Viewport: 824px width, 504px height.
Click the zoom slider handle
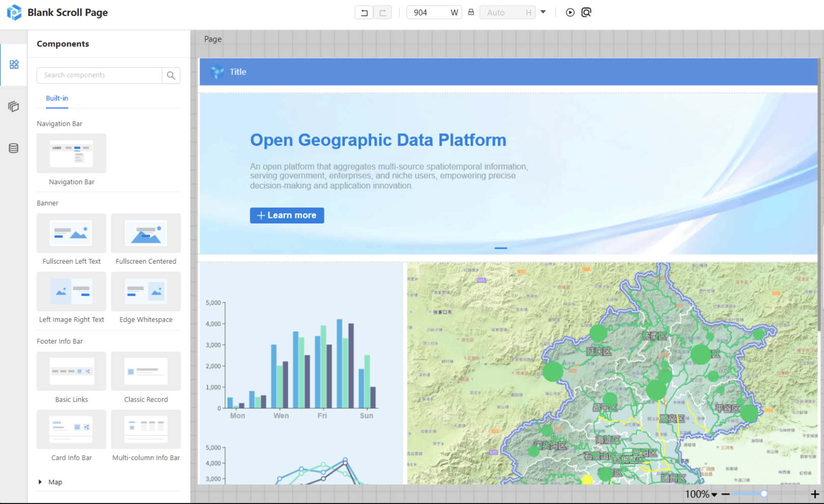coord(764,494)
